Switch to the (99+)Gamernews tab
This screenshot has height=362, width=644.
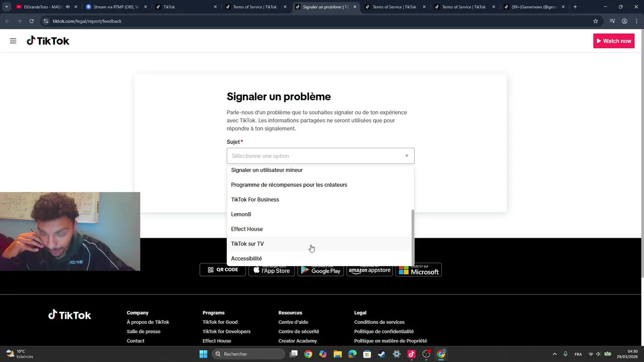(534, 7)
